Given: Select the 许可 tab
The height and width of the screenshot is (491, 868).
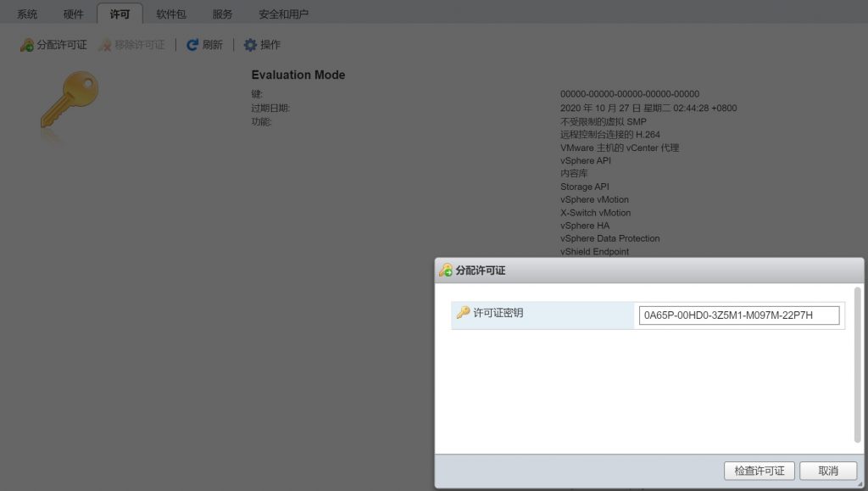Looking at the screenshot, I should click(120, 14).
